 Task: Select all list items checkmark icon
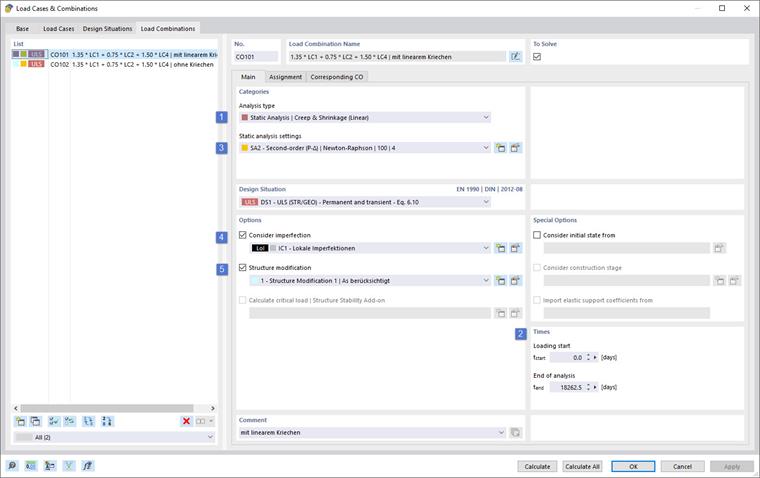click(54, 421)
